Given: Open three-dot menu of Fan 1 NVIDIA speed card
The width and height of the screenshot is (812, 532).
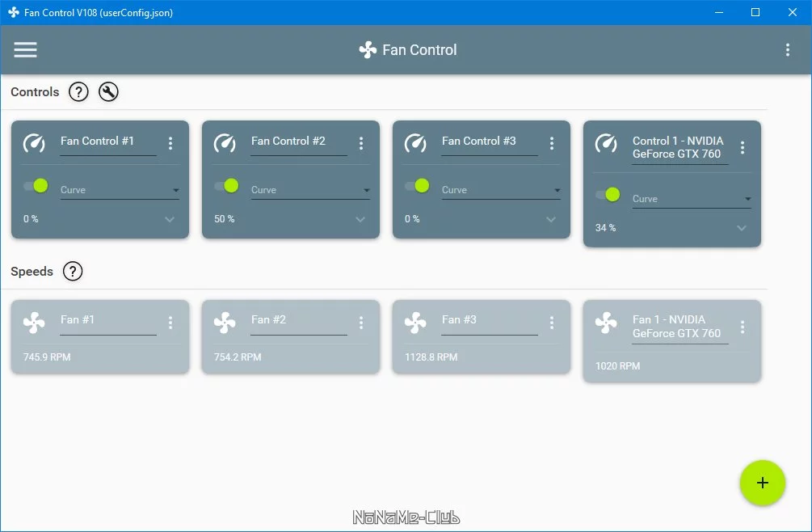Looking at the screenshot, I should tap(742, 327).
